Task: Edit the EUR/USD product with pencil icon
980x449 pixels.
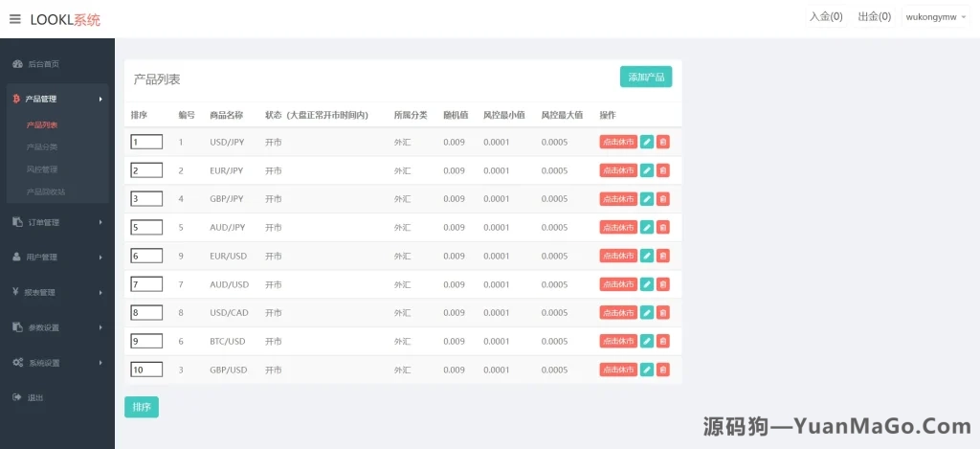Action: [x=647, y=256]
